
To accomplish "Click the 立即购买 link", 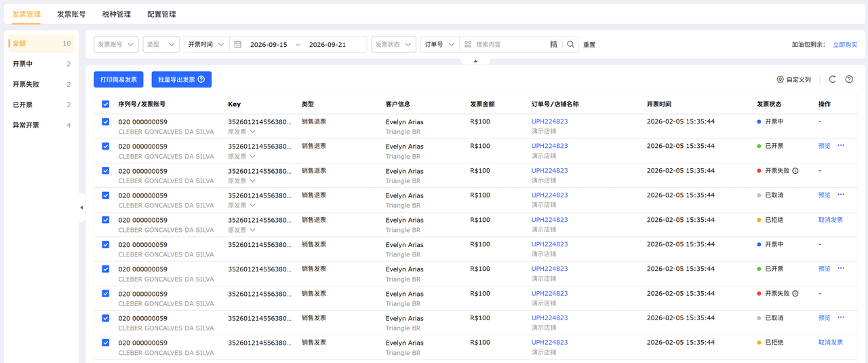I will tap(845, 45).
